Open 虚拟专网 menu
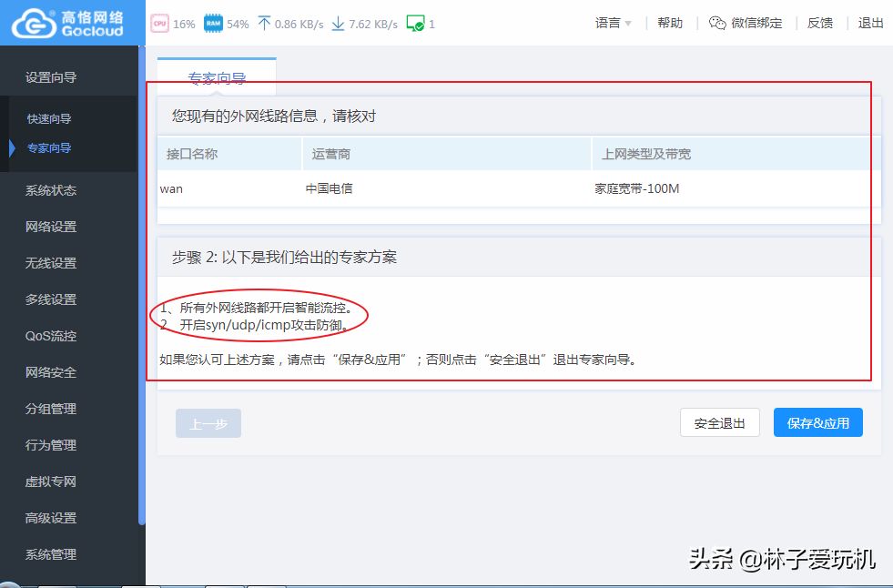Image resolution: width=893 pixels, height=588 pixels. point(51,482)
